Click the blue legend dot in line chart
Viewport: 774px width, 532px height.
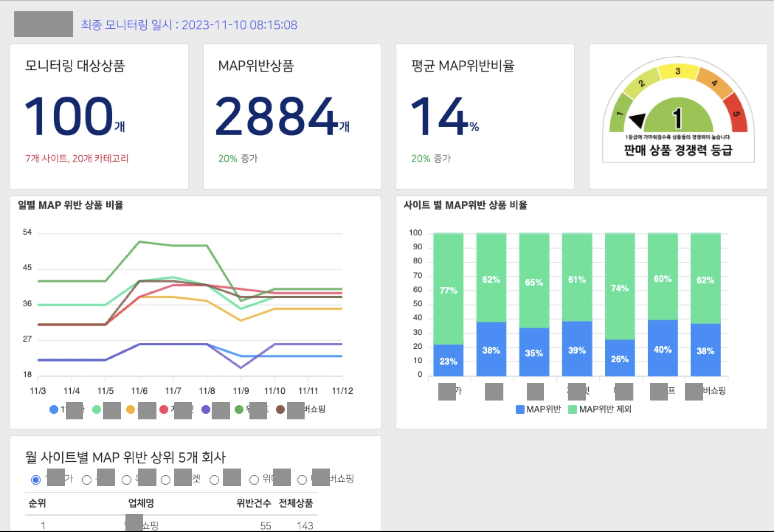tap(54, 410)
